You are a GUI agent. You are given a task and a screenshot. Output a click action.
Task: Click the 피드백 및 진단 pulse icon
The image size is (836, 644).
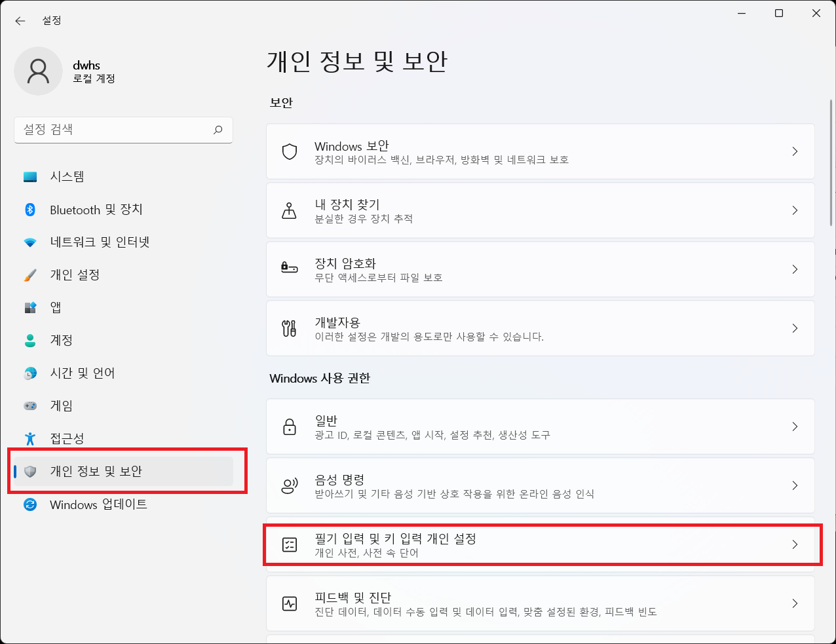[x=289, y=603]
